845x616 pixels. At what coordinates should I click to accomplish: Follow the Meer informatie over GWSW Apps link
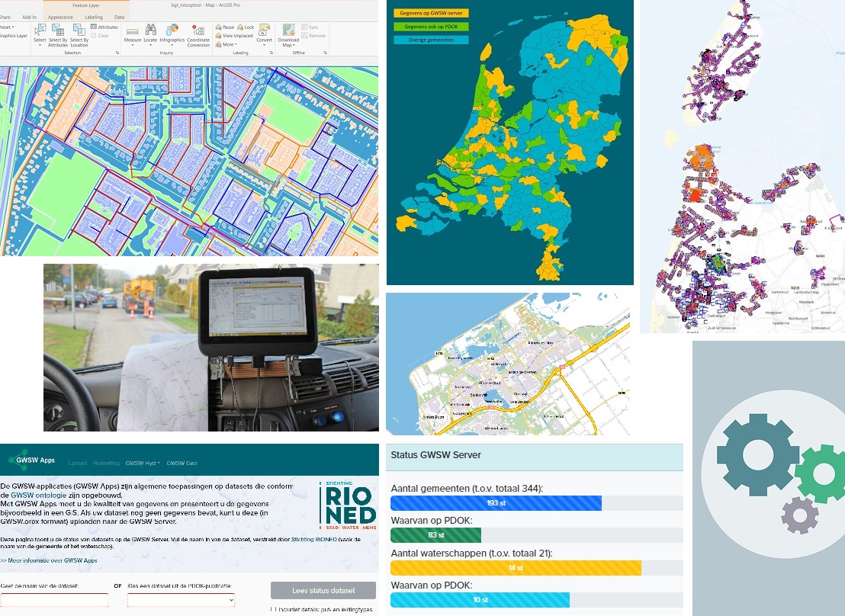[x=50, y=560]
